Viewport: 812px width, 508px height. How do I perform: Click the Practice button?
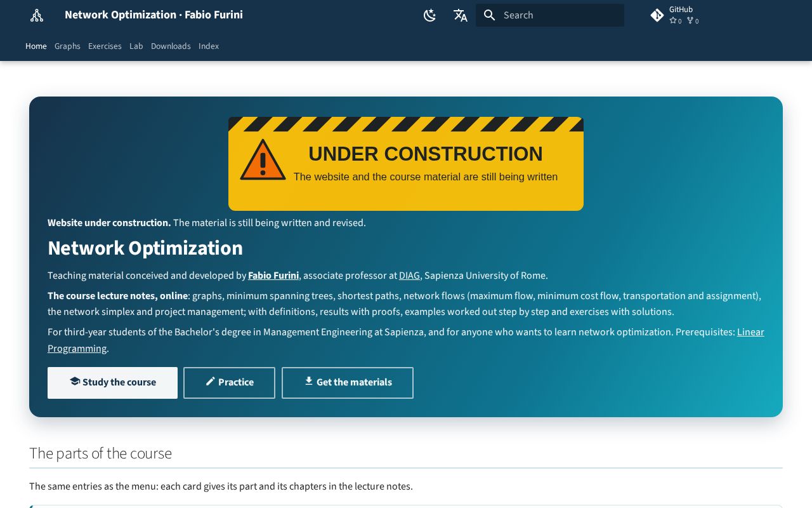[229, 383]
